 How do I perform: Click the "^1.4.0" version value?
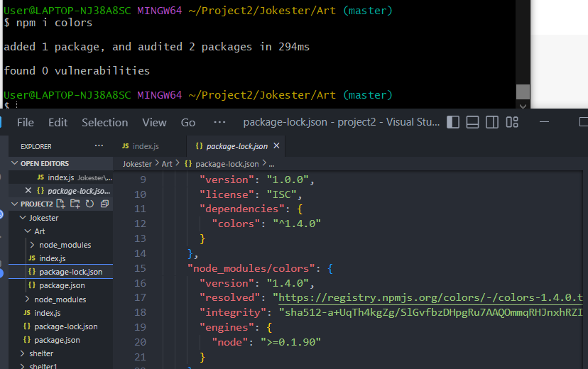click(297, 224)
